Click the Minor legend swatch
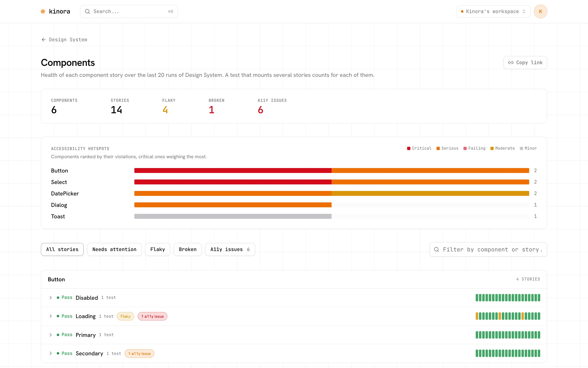The width and height of the screenshot is (588, 368). point(521,148)
